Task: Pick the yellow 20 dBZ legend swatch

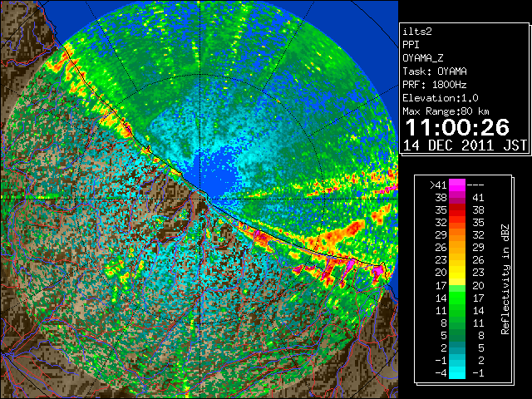Action: click(x=457, y=273)
